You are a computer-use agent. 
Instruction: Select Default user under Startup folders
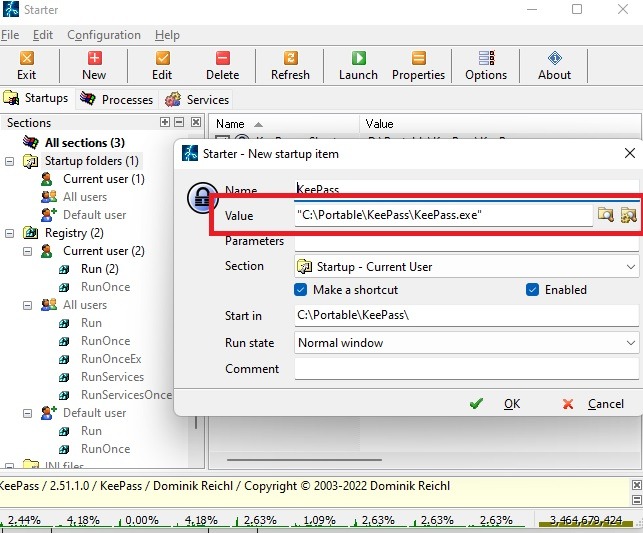pos(94,215)
